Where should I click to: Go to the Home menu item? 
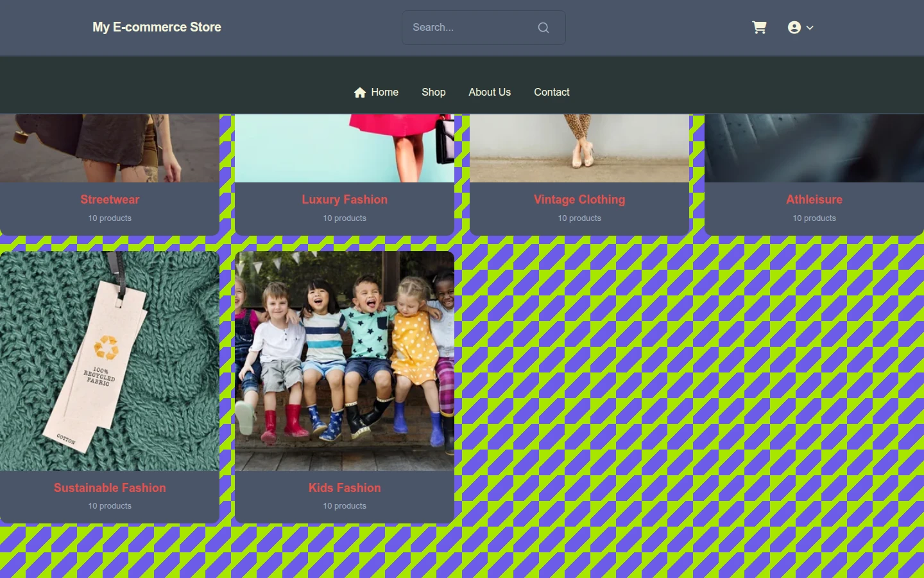(376, 92)
